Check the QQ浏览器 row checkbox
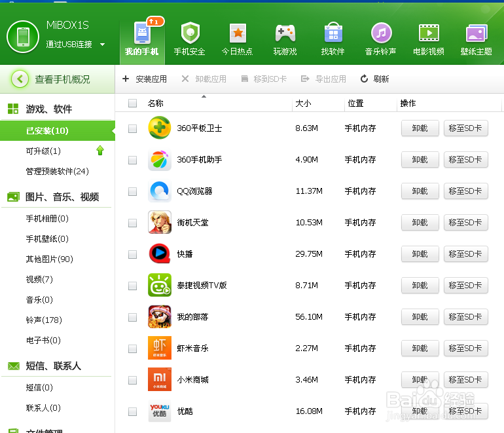 coord(132,191)
